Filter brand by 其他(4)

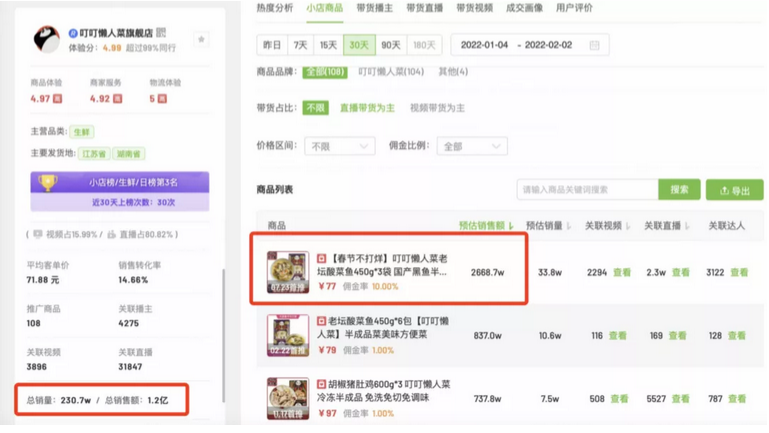click(453, 72)
